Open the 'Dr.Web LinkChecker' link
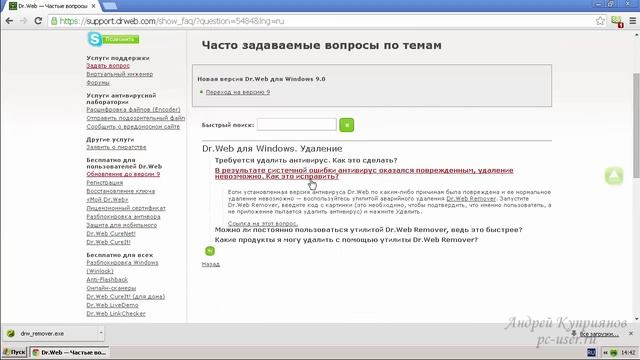Image resolution: width=640 pixels, height=360 pixels. tap(116, 314)
